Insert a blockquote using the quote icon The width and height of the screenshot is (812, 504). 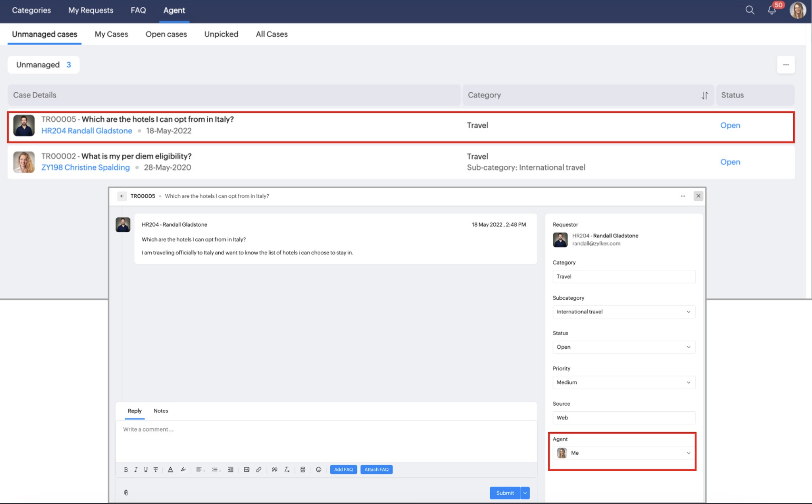pos(274,469)
